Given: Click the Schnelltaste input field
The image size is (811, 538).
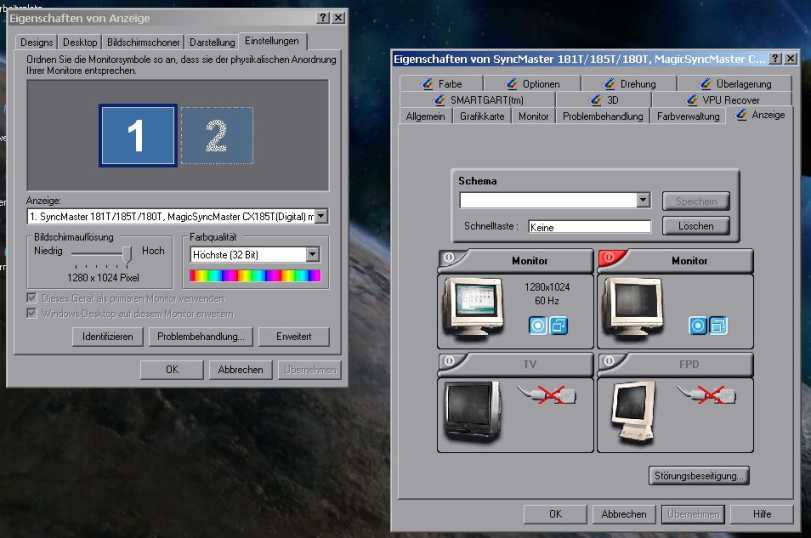Looking at the screenshot, I should tap(589, 227).
